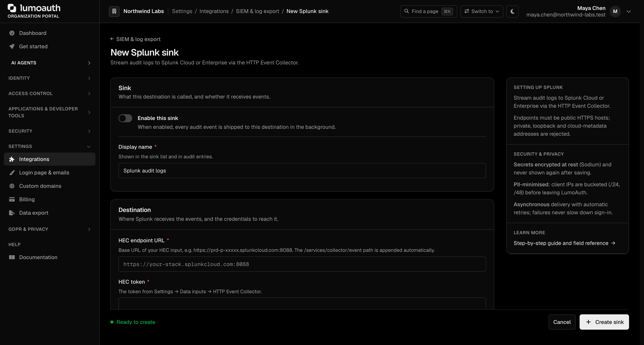644x345 pixels.
Task: Open Login page & emails settings
Action: pyautogui.click(x=49, y=172)
